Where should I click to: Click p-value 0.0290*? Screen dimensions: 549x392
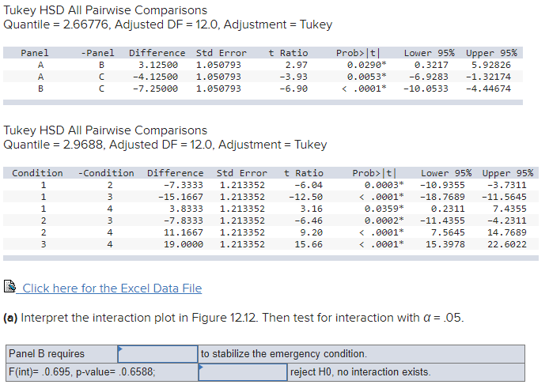pyautogui.click(x=366, y=65)
